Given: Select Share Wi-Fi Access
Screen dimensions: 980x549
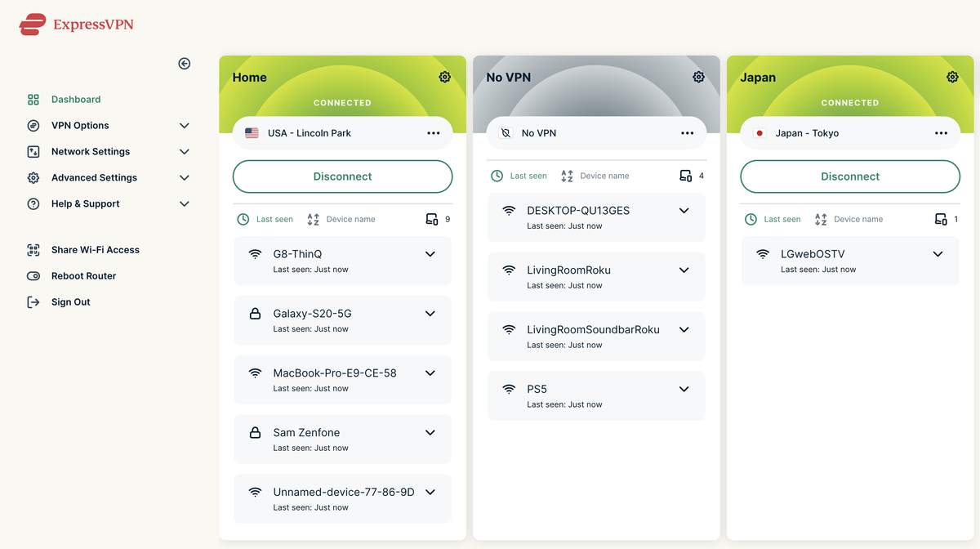Looking at the screenshot, I should 96,250.
